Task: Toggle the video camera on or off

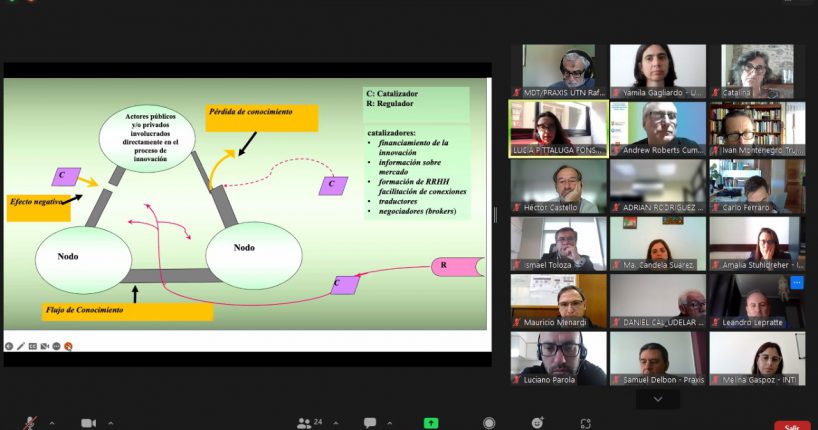Action: (x=88, y=423)
